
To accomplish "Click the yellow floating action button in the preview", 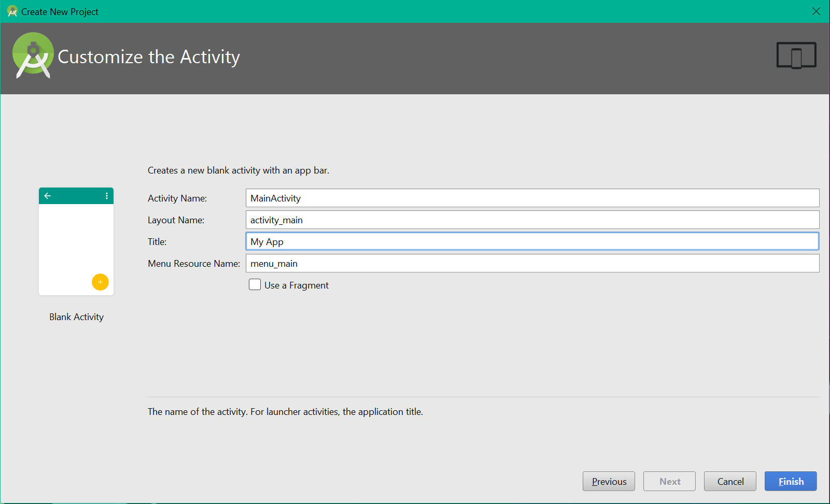I will point(100,282).
